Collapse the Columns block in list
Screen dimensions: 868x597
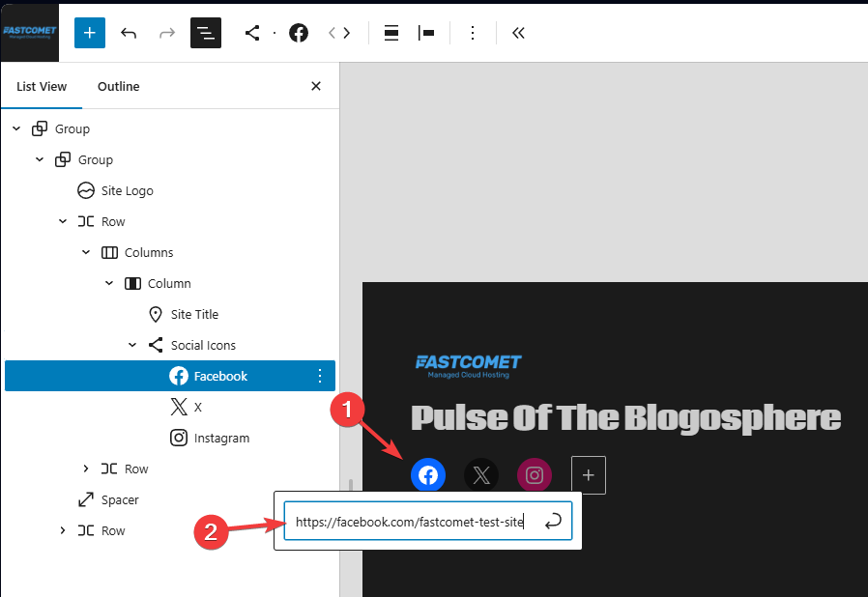click(x=86, y=252)
